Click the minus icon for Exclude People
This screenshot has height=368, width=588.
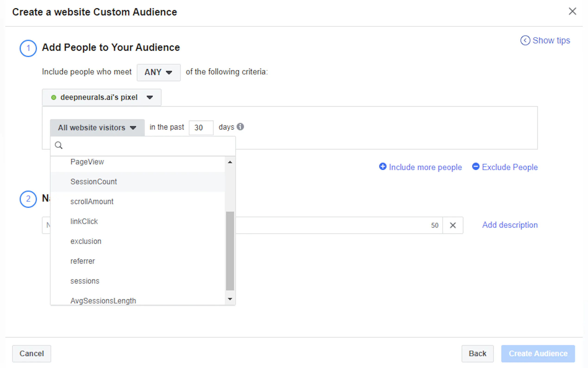pyautogui.click(x=475, y=167)
